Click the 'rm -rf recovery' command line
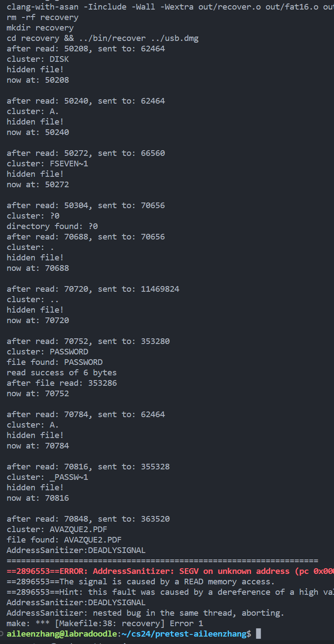334x644 pixels. click(x=43, y=17)
